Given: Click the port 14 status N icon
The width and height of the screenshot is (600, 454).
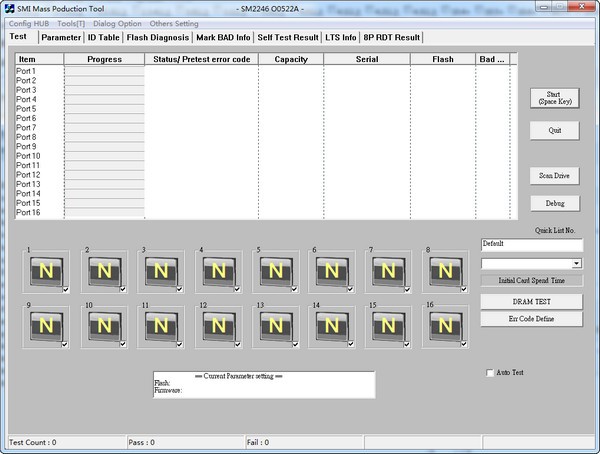Looking at the screenshot, I should (332, 326).
